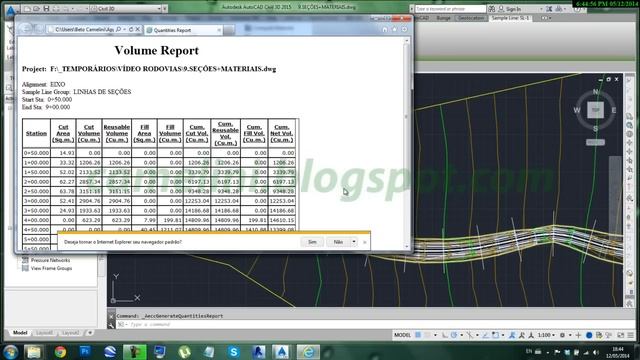
Task: Click the IE back navigation button
Action: 26,29
